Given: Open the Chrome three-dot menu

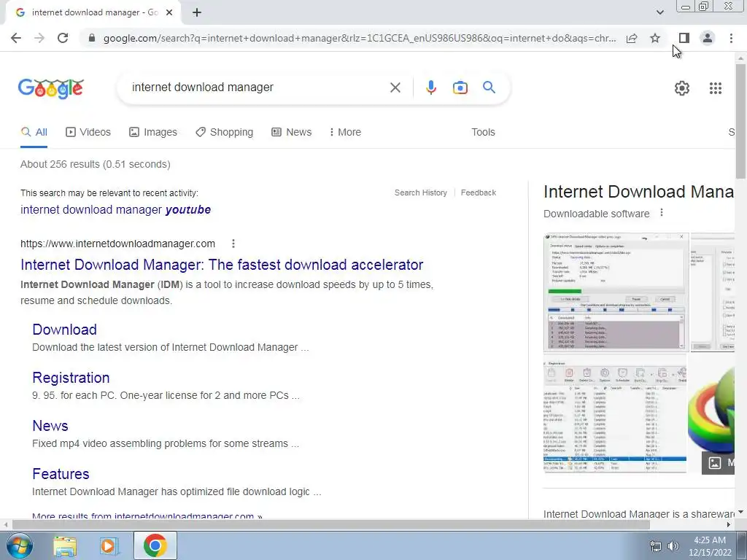Looking at the screenshot, I should coord(731,38).
